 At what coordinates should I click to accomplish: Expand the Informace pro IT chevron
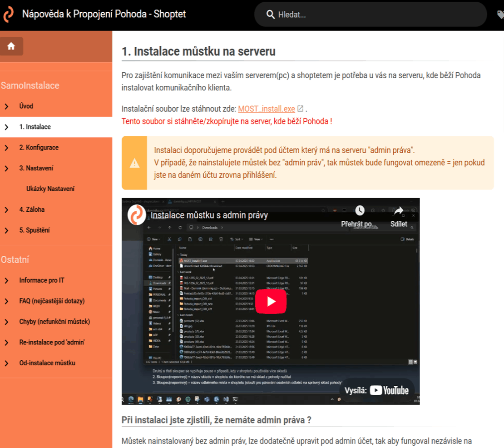[x=6, y=280]
